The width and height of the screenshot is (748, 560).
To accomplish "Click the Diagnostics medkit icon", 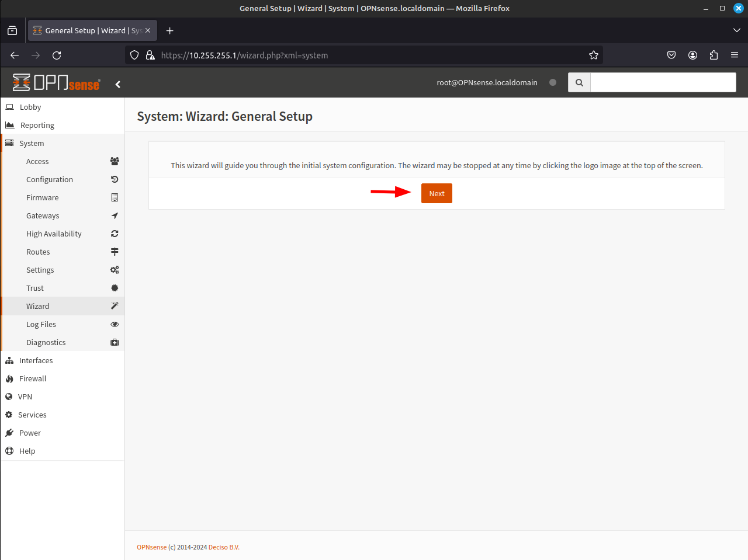I will click(115, 342).
